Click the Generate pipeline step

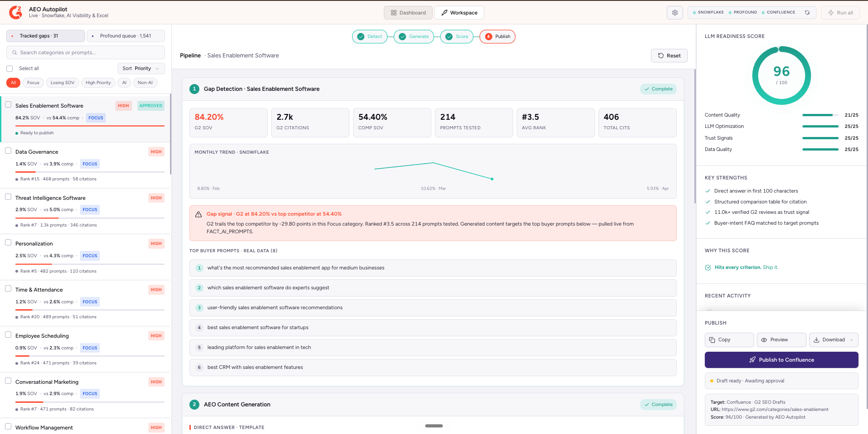click(414, 37)
